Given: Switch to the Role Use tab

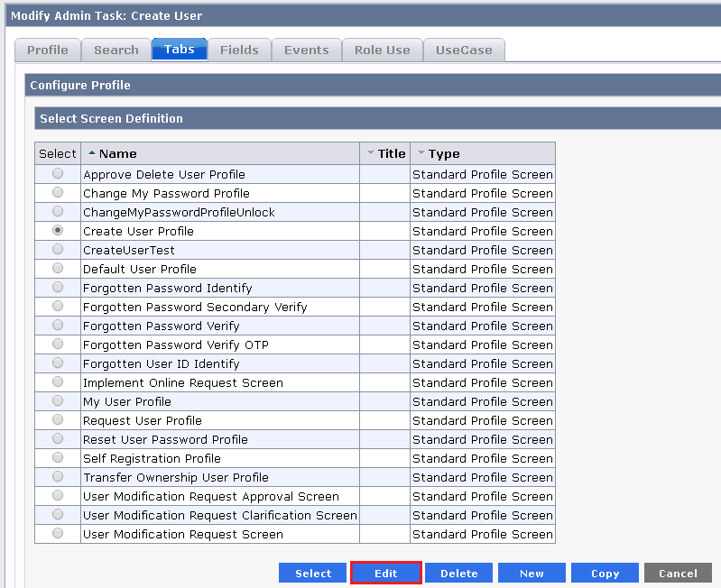Looking at the screenshot, I should click(382, 50).
